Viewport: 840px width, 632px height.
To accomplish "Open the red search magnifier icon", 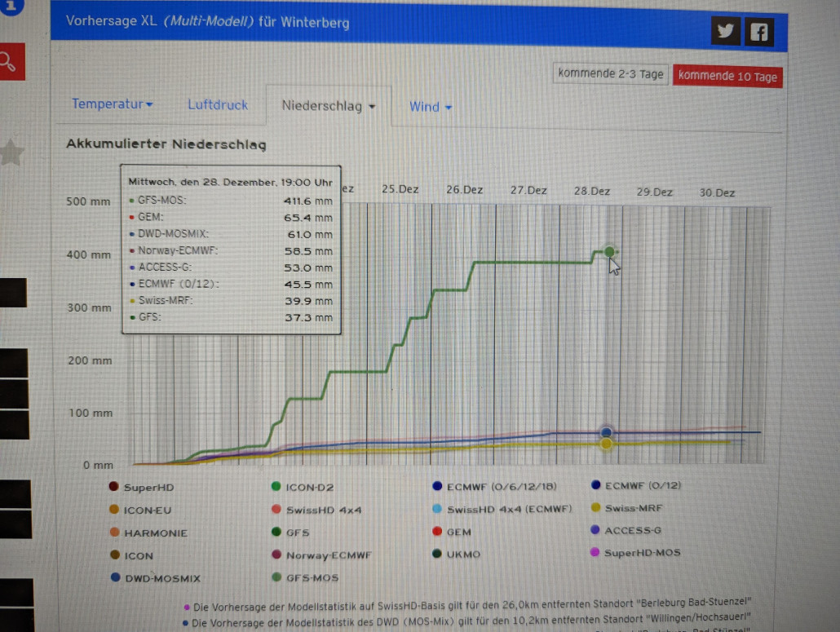I will [x=10, y=62].
